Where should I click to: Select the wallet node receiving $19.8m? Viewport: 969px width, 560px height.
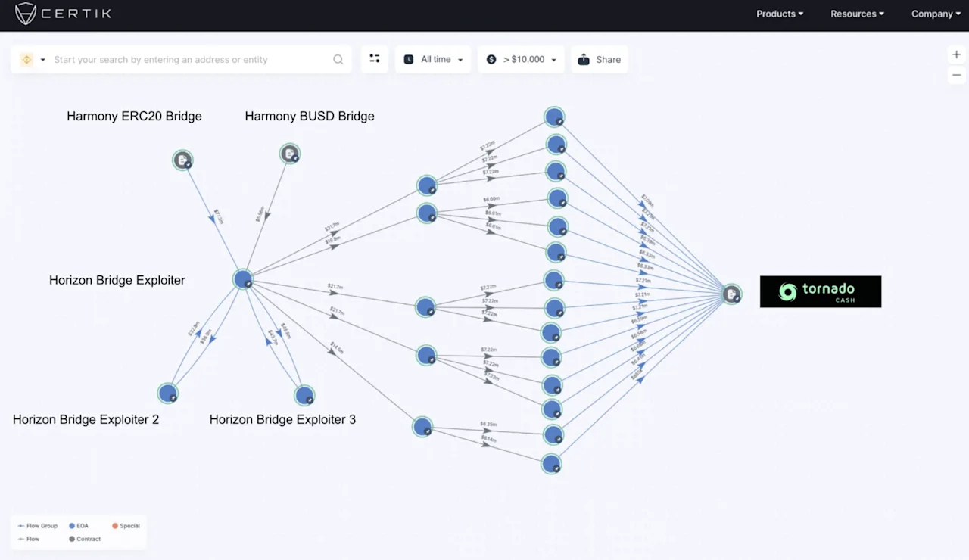[x=427, y=213]
